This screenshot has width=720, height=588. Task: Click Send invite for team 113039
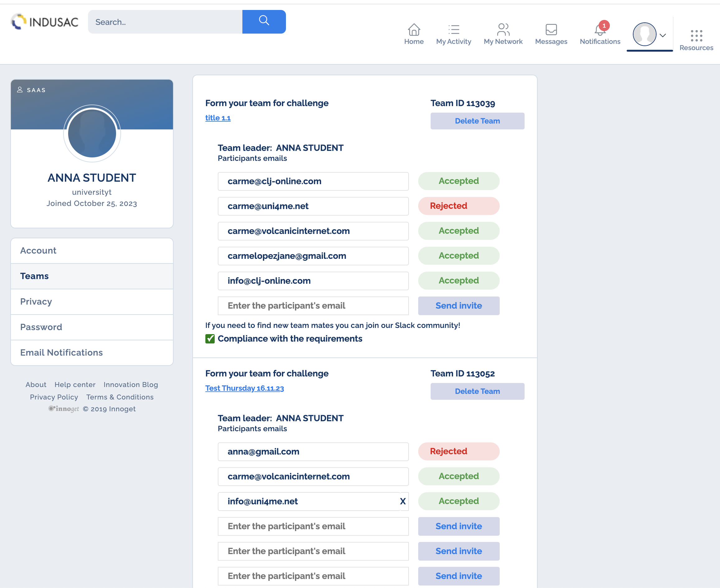[x=458, y=306]
